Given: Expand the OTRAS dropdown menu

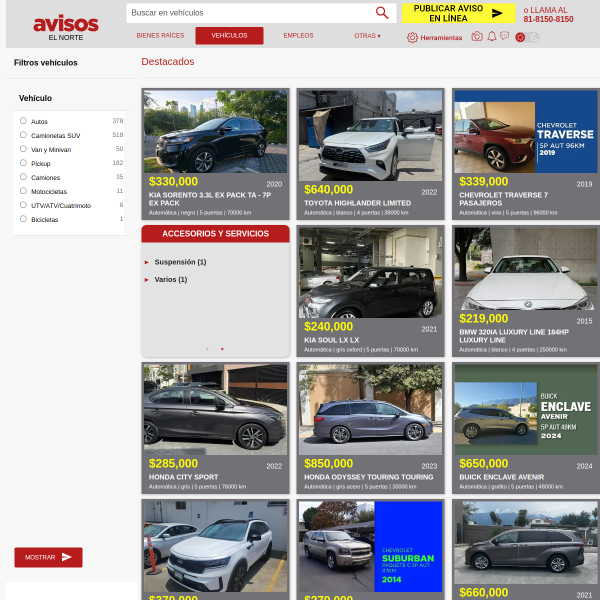Looking at the screenshot, I should [x=367, y=36].
